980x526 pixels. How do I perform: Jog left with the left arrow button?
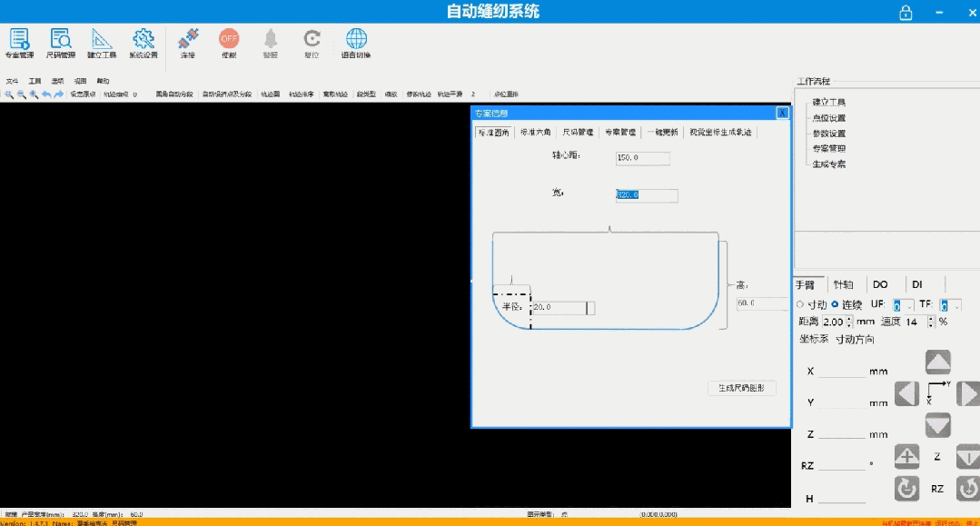[x=906, y=394]
